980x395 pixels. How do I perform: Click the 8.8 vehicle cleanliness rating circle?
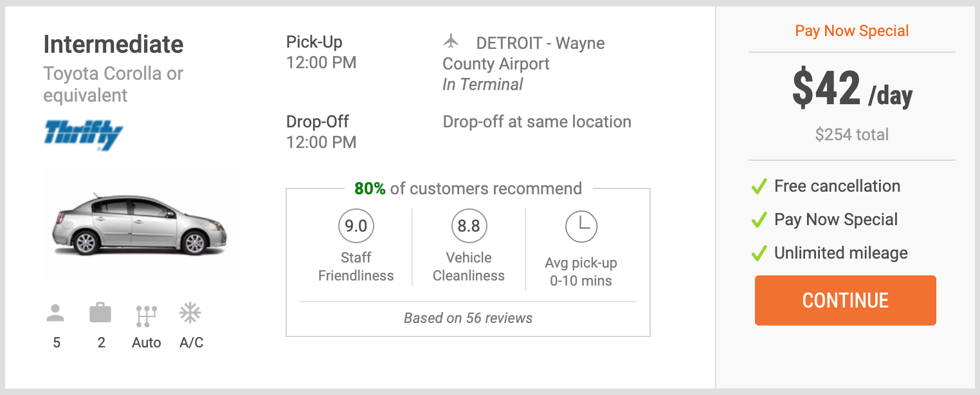tap(469, 226)
